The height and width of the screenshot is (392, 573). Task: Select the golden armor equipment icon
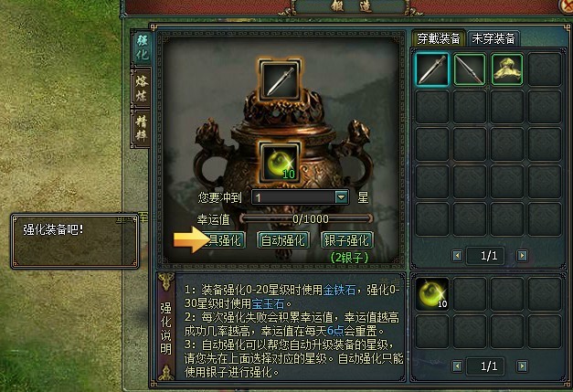pyautogui.click(x=507, y=69)
